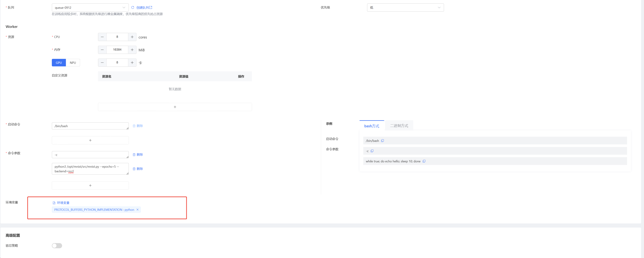The height and width of the screenshot is (258, 644).
Task: Copy the /bin/bash example command
Action: 382,141
